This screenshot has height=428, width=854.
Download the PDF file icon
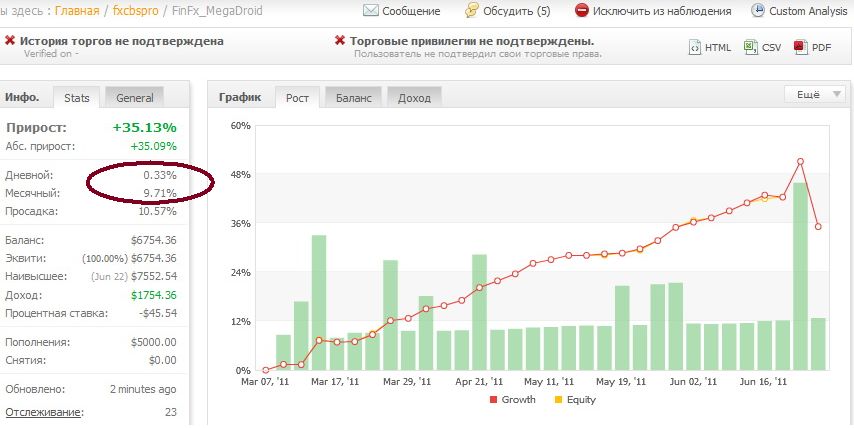800,47
